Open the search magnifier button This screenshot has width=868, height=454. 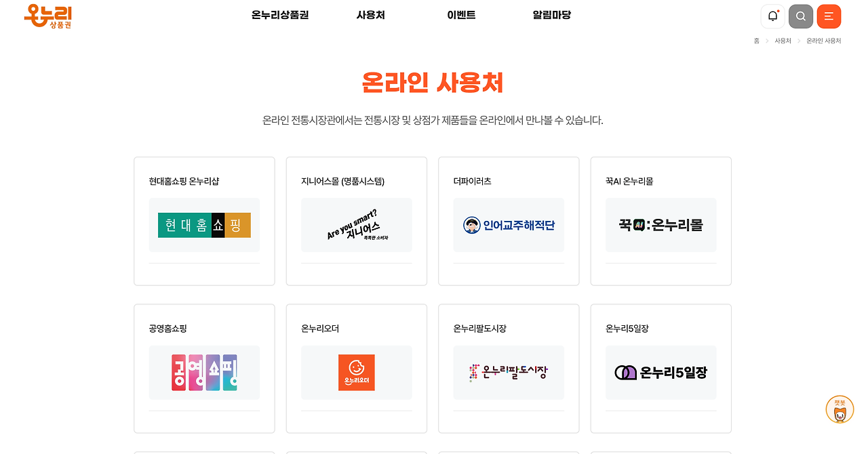[801, 16]
